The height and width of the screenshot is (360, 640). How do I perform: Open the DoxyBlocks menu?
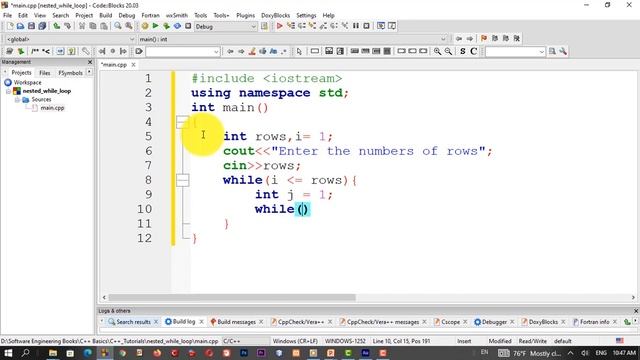(x=276, y=16)
